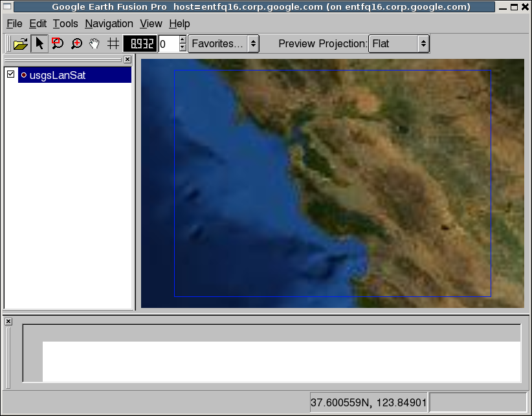Change Preview Projection from Flat
This screenshot has height=416, width=532.
(x=398, y=44)
